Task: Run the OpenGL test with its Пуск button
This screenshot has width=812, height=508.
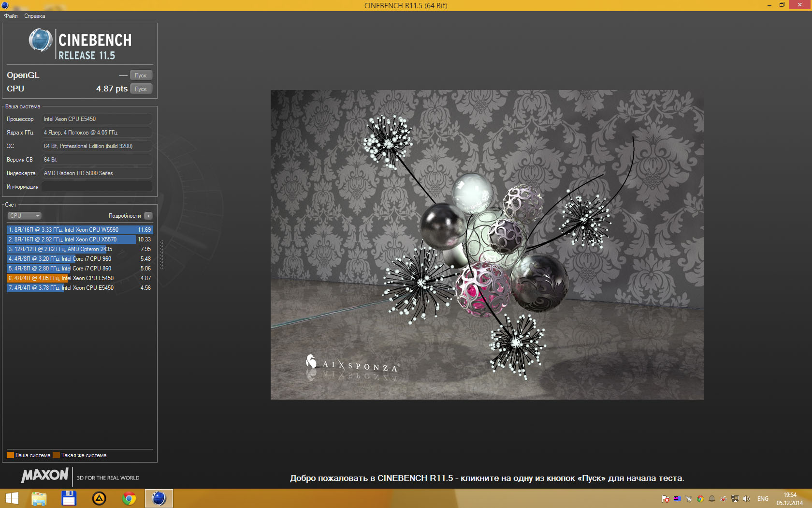Action: pos(141,75)
